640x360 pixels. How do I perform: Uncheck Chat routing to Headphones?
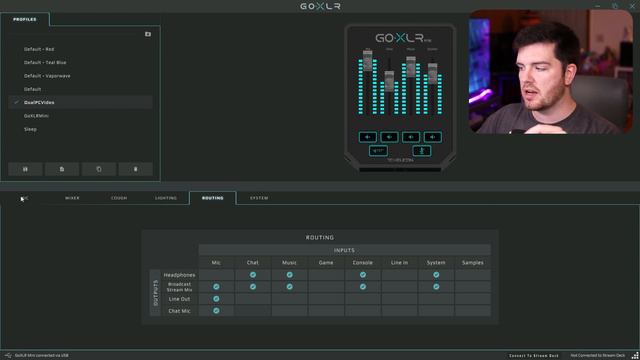(x=253, y=275)
